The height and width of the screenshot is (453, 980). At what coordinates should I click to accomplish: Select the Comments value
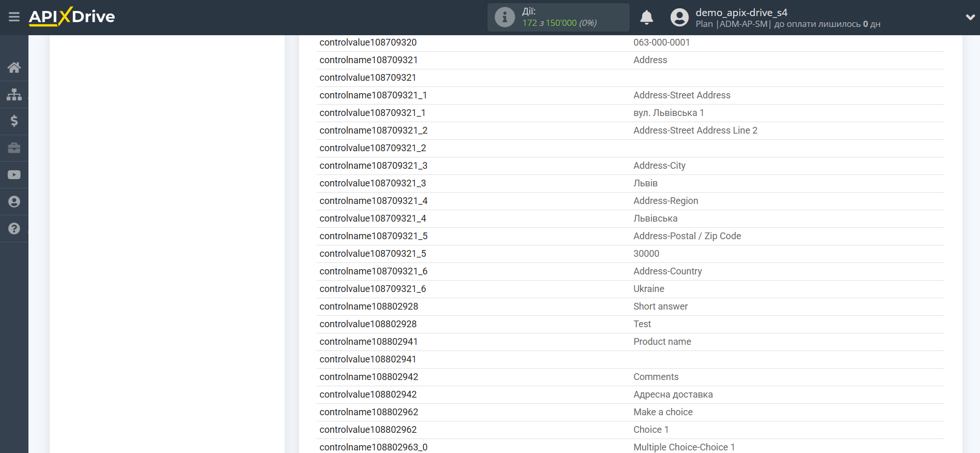point(656,377)
